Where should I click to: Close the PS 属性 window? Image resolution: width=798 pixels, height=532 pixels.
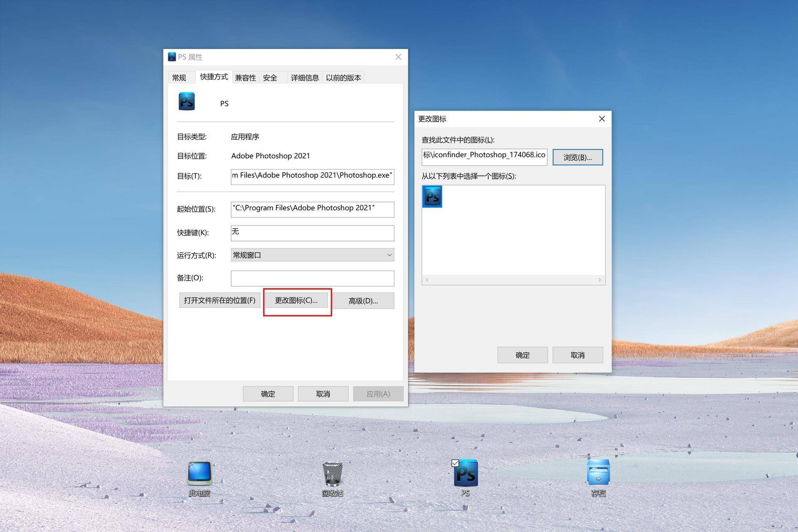[x=398, y=57]
